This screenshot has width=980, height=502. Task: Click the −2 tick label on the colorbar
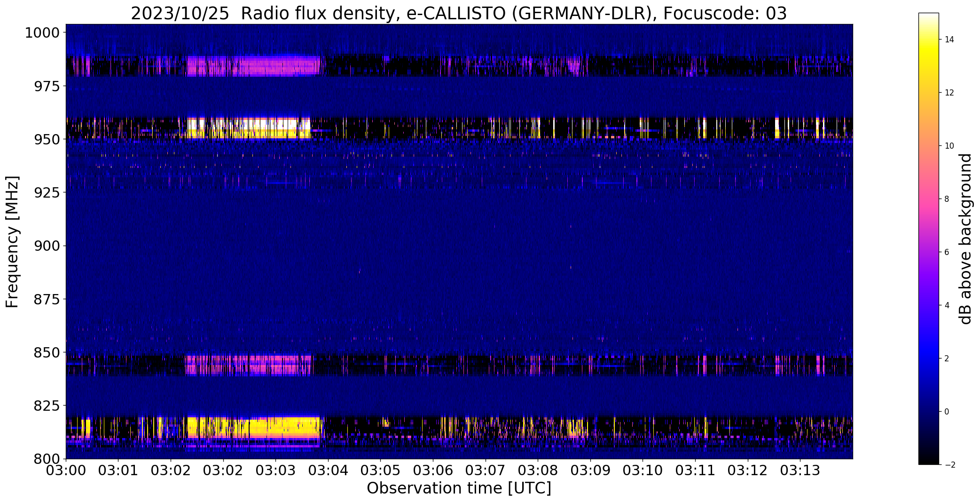pyautogui.click(x=949, y=465)
